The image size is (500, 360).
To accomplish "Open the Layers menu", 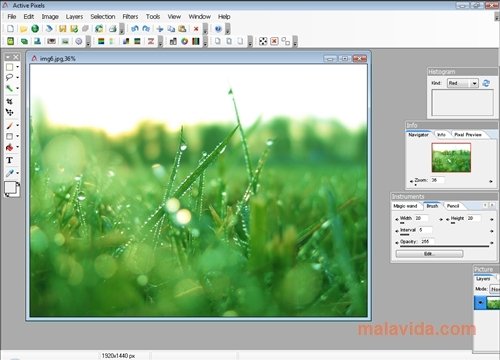I will pyautogui.click(x=74, y=17).
